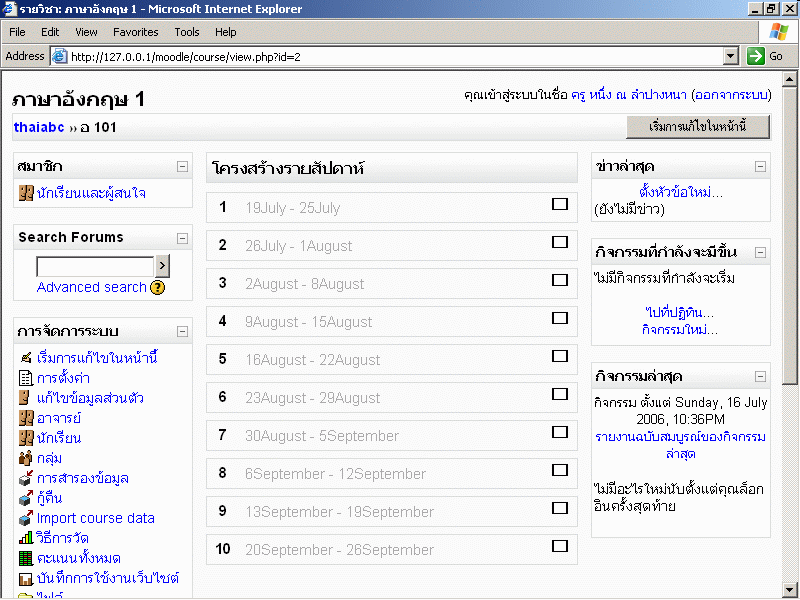Collapse the สมาชิก block
Screen dimensions: 800x600
pyautogui.click(x=182, y=167)
